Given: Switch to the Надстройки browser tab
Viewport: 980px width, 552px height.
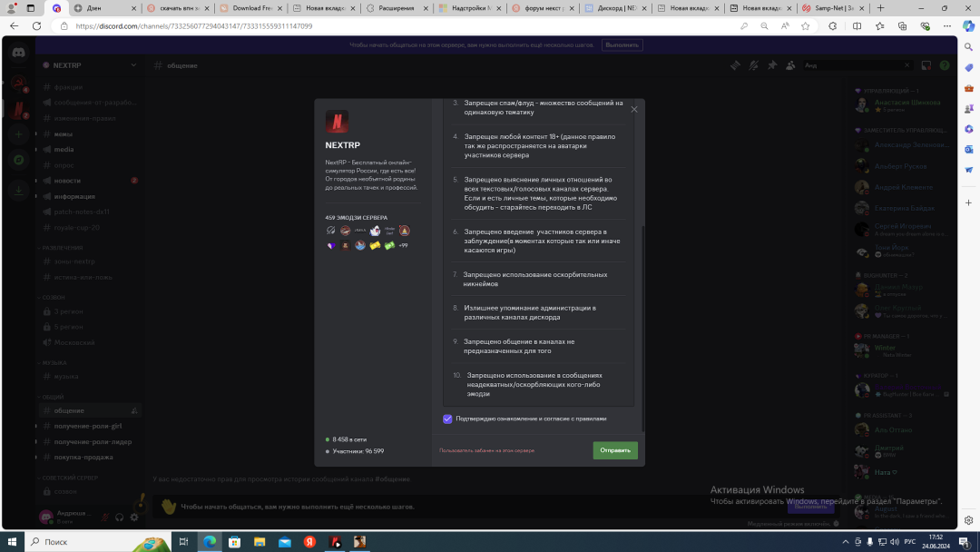Looking at the screenshot, I should point(470,8).
